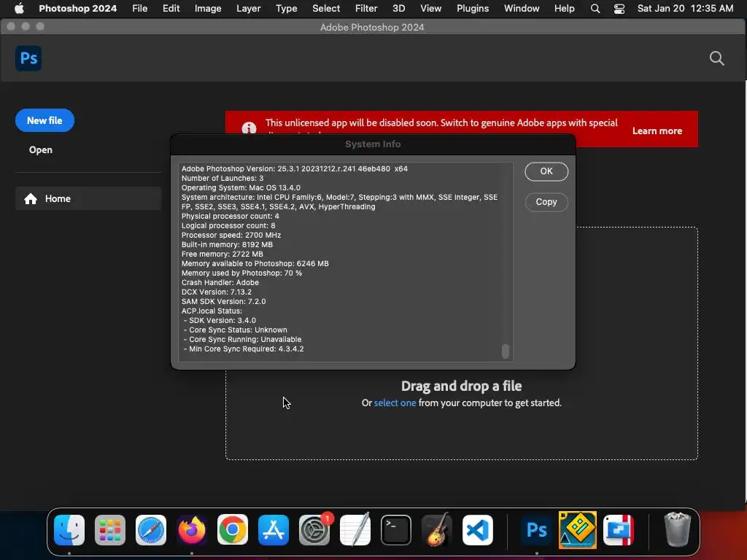
Task: Open Launchpad from the dock
Action: 110,530
